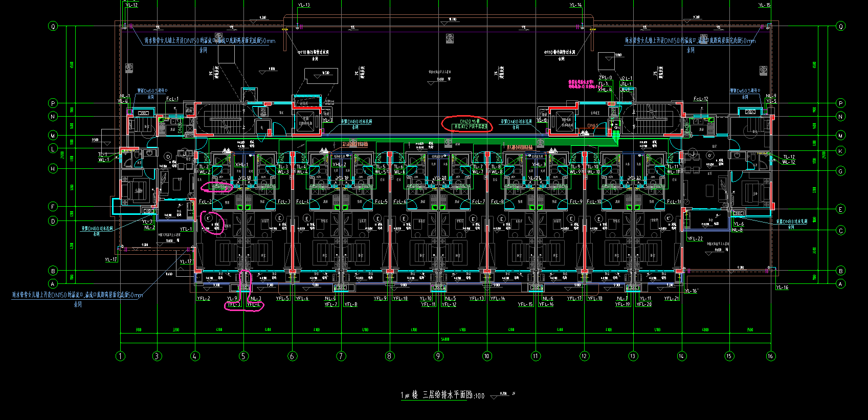Viewport: 868px width, 420px height.
Task: Click grid axis bubble 16 at the bottom
Action: (770, 356)
